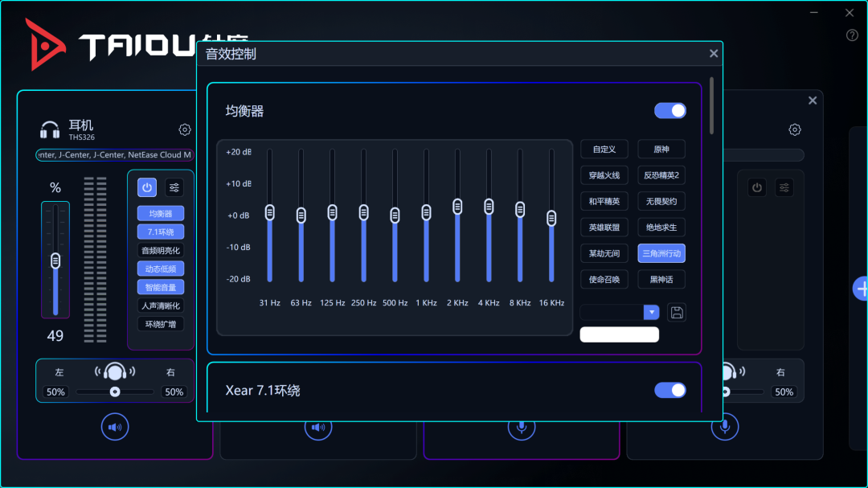This screenshot has width=868, height=488.
Task: Select the 使命召唤 equalizer preset
Action: [604, 279]
